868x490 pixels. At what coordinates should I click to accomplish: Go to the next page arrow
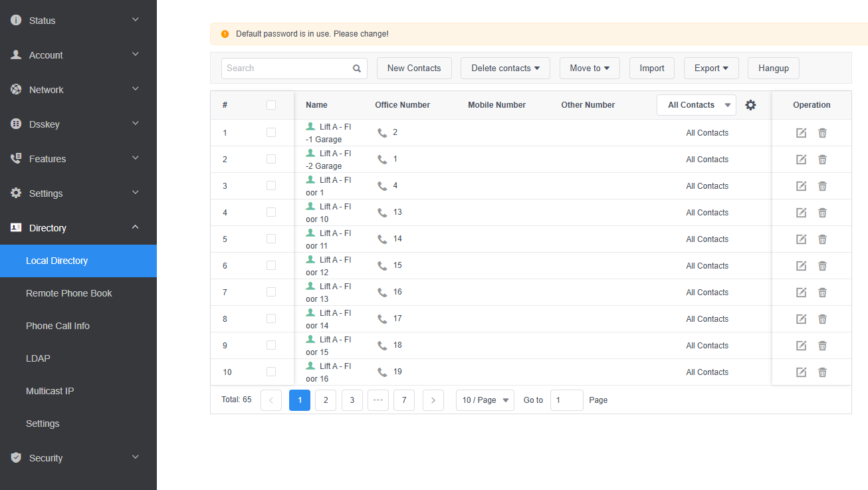(433, 400)
